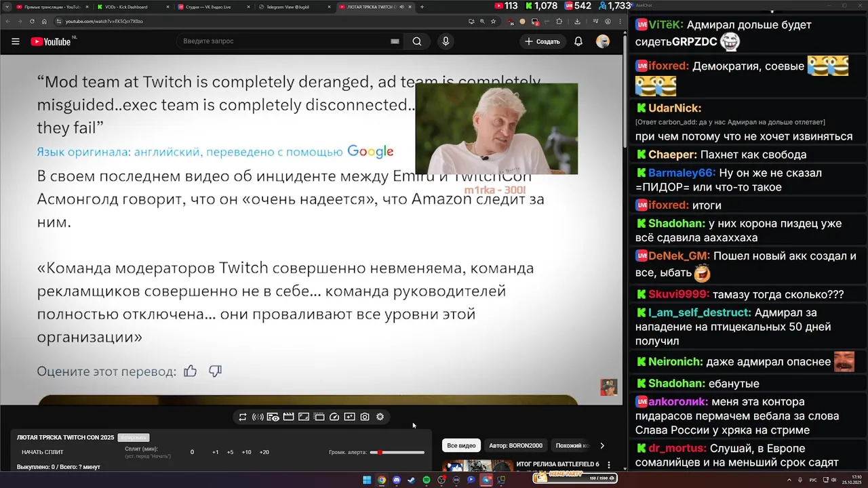Click the browser home icon
Image resolution: width=868 pixels, height=488 pixels.
pyautogui.click(x=44, y=21)
